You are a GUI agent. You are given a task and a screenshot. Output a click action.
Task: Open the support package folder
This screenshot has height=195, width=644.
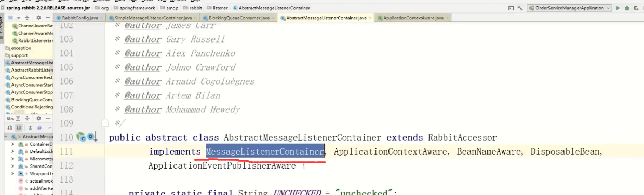click(17, 55)
